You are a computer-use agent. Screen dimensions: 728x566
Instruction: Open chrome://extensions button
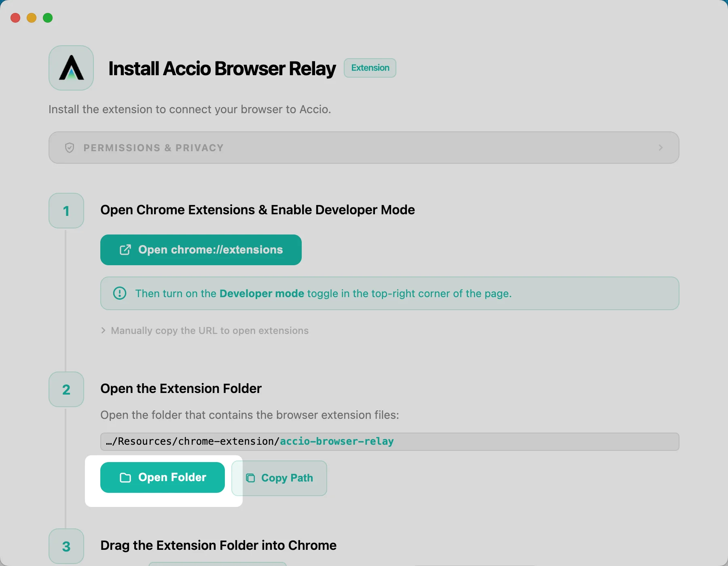(x=201, y=250)
